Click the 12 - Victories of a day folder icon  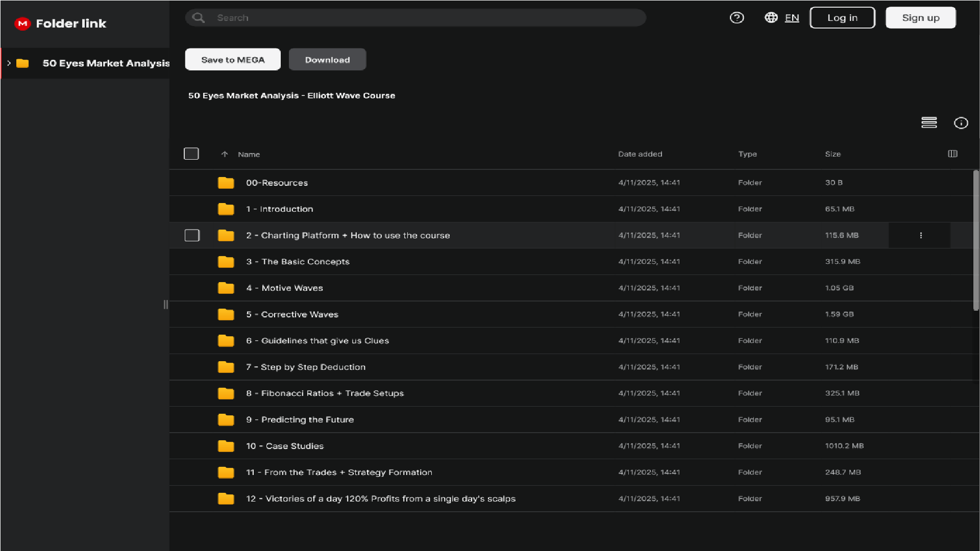(x=226, y=499)
